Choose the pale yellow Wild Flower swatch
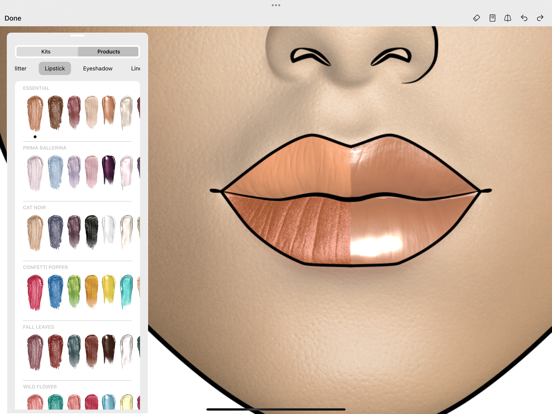Image resolution: width=552 pixels, height=414 pixels. (126, 402)
